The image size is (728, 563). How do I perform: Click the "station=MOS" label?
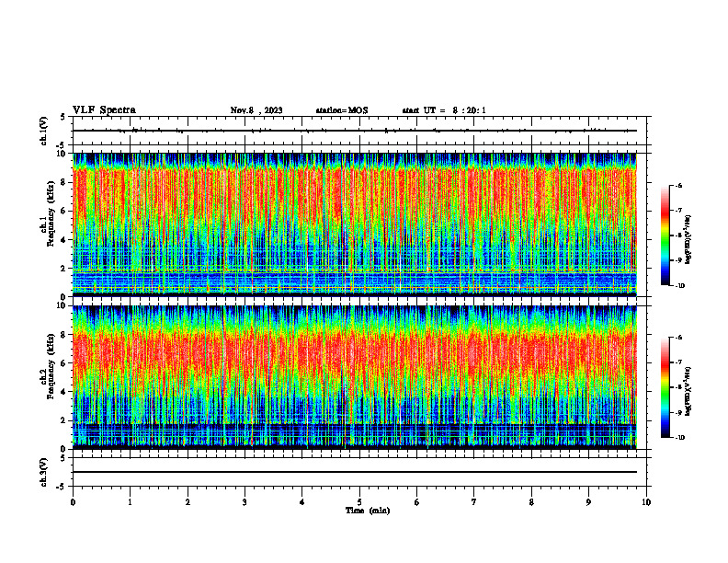342,110
